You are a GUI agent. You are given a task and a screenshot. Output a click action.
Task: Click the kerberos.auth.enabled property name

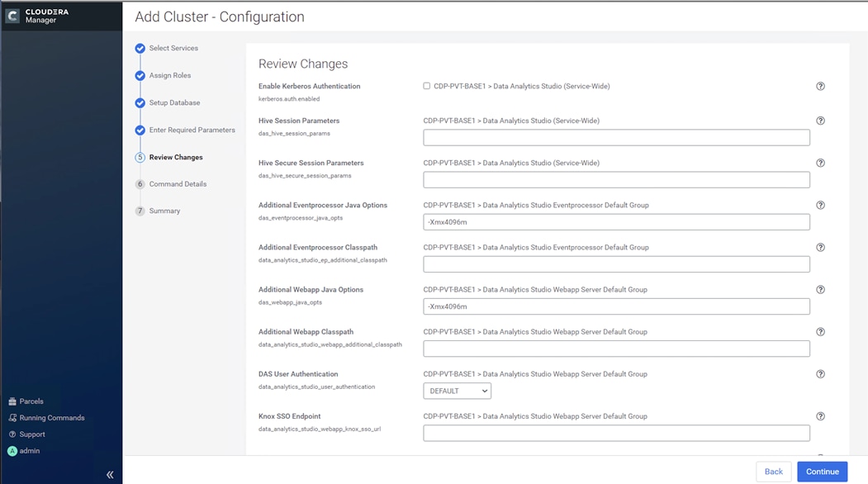click(x=289, y=99)
